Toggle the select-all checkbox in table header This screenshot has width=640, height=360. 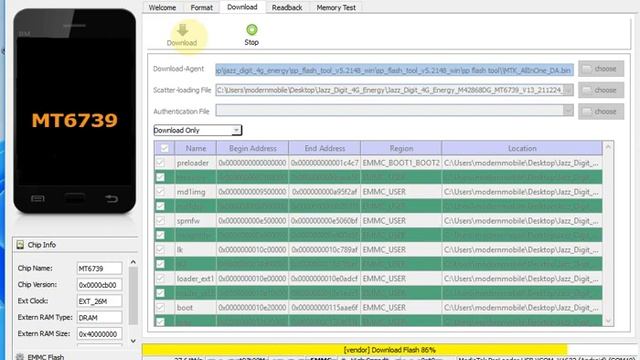click(x=164, y=148)
